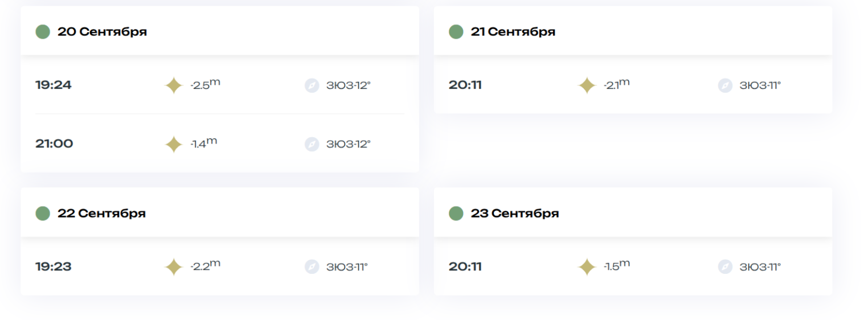The width and height of the screenshot is (868, 320).
Task: Click the star icon next to -1.5m magnitude
Action: (587, 267)
